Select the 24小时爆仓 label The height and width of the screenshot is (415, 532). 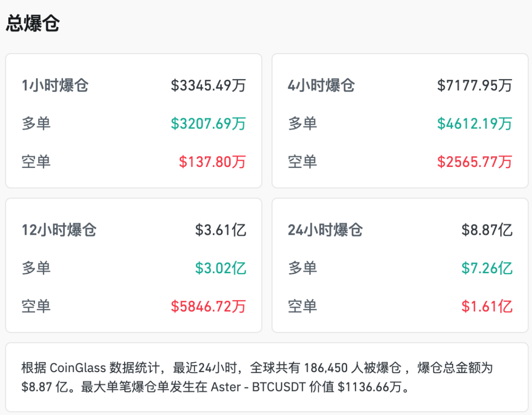tap(325, 230)
